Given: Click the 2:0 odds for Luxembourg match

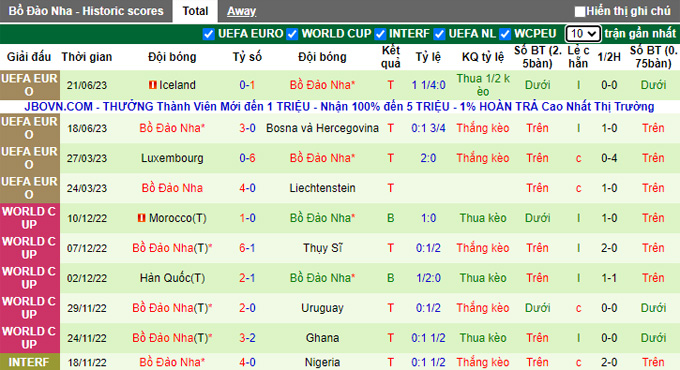Looking at the screenshot, I should click(x=428, y=158).
